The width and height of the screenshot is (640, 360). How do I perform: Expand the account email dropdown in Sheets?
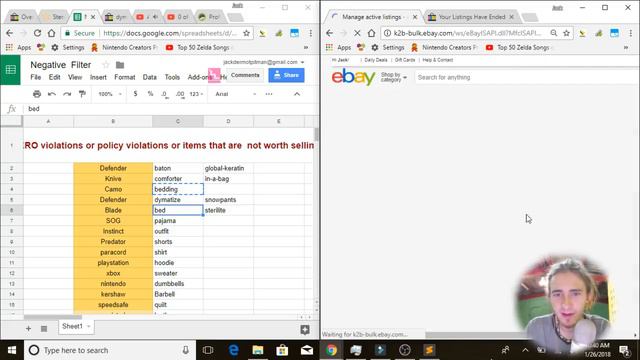click(x=302, y=62)
